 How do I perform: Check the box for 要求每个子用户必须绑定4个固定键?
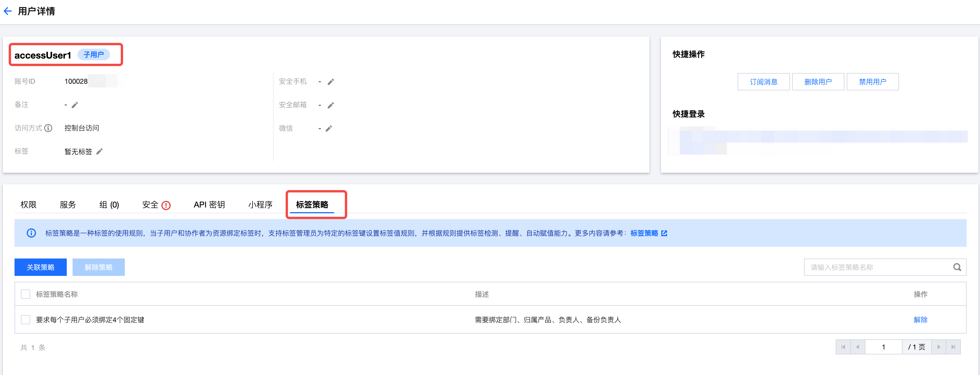(x=26, y=320)
